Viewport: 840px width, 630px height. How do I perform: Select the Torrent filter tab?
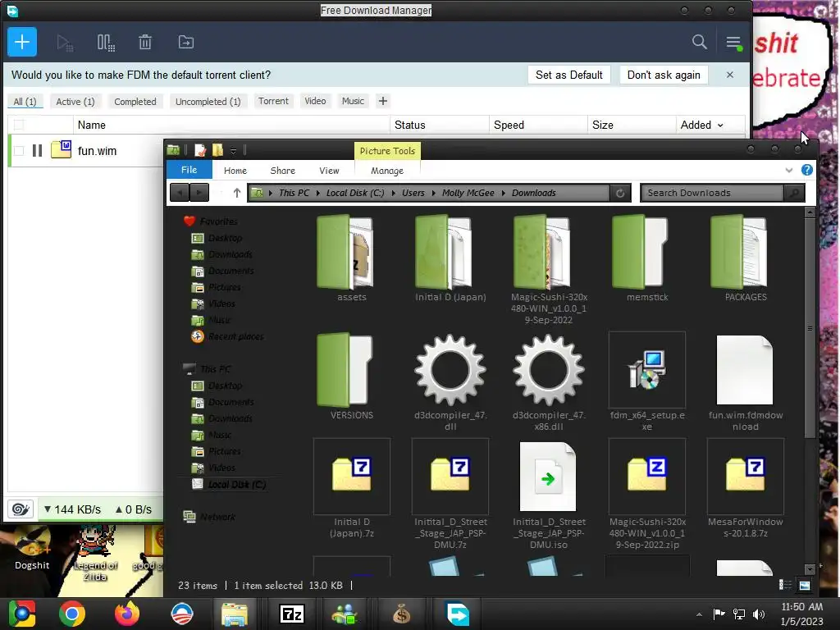(x=273, y=101)
